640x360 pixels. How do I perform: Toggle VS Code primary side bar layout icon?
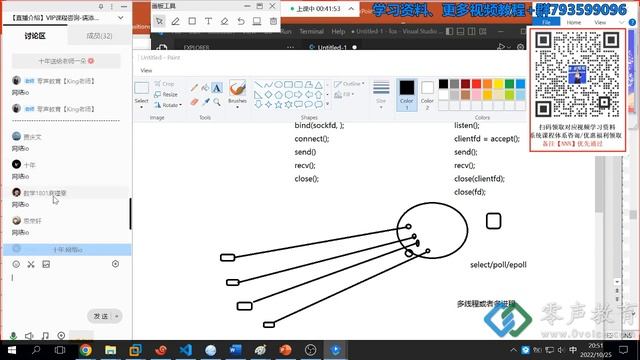click(x=449, y=31)
